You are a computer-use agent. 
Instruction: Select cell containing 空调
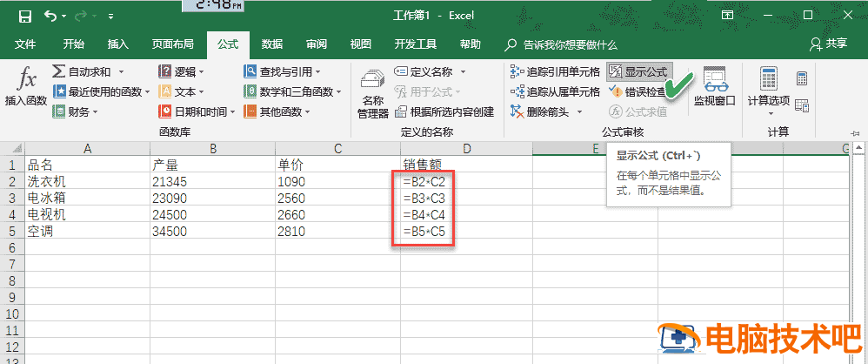pyautogui.click(x=87, y=231)
